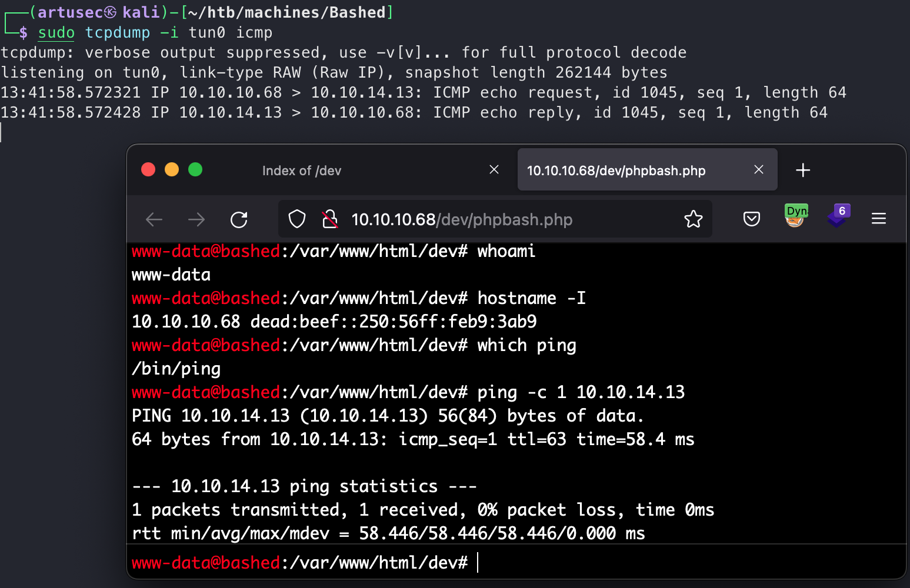Open the purple extension showing 6 badge
This screenshot has height=588, width=910.
coord(838,216)
